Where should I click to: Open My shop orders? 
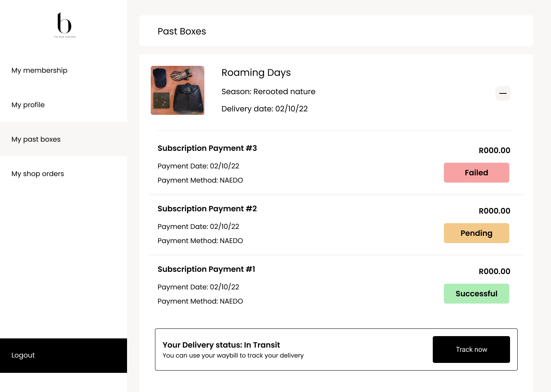(x=37, y=173)
